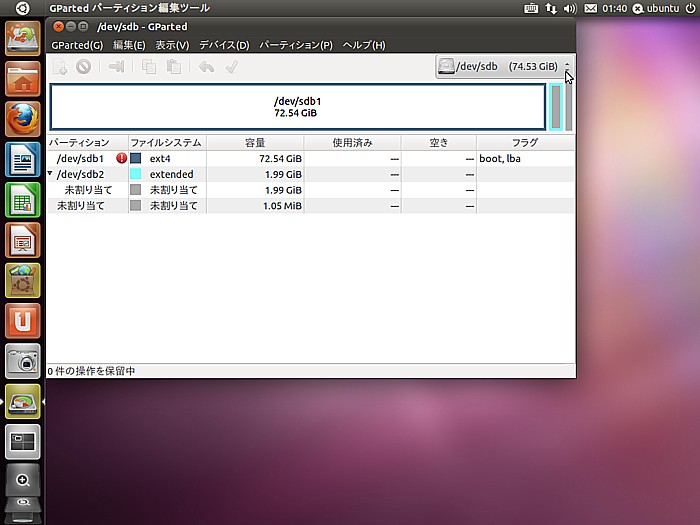Open the sound volume indicator
The image size is (700, 525).
pyautogui.click(x=570, y=8)
